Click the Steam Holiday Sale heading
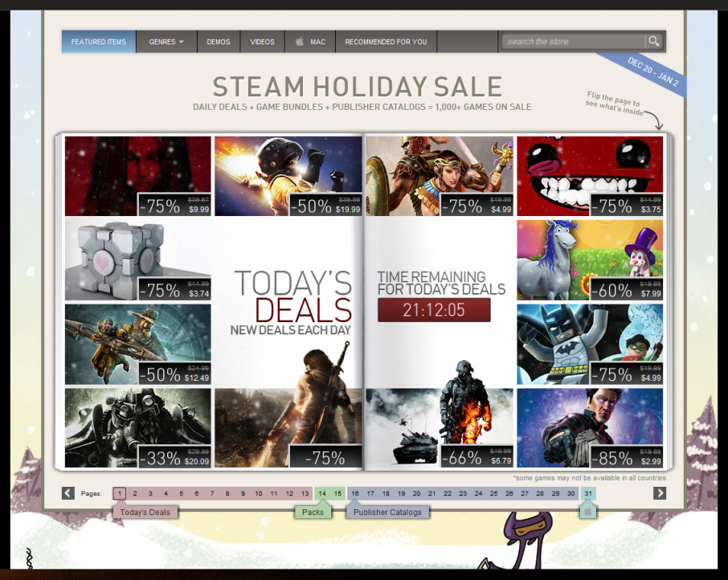Viewport: 728px width, 580px height. coord(358,86)
